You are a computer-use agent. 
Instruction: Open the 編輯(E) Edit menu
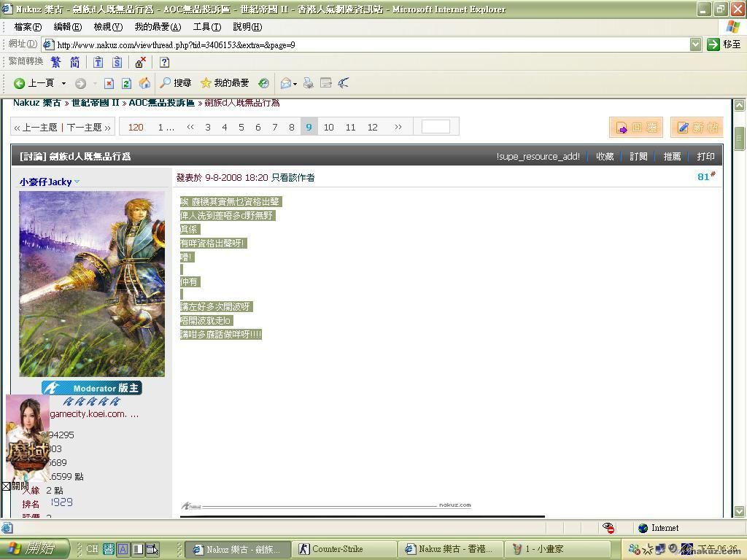(x=68, y=27)
